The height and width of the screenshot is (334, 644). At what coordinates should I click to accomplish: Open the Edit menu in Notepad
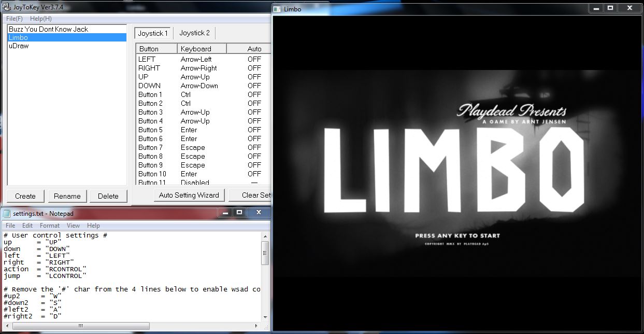coord(27,226)
